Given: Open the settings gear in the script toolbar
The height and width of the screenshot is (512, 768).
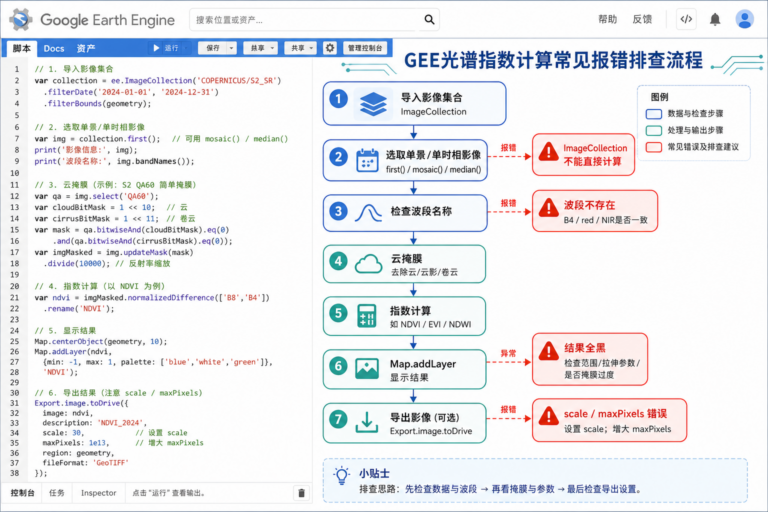Looking at the screenshot, I should [x=330, y=48].
